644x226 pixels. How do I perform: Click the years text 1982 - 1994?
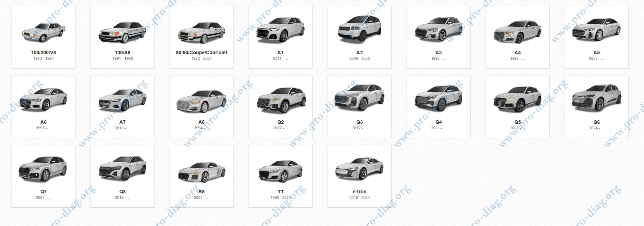coord(44,58)
